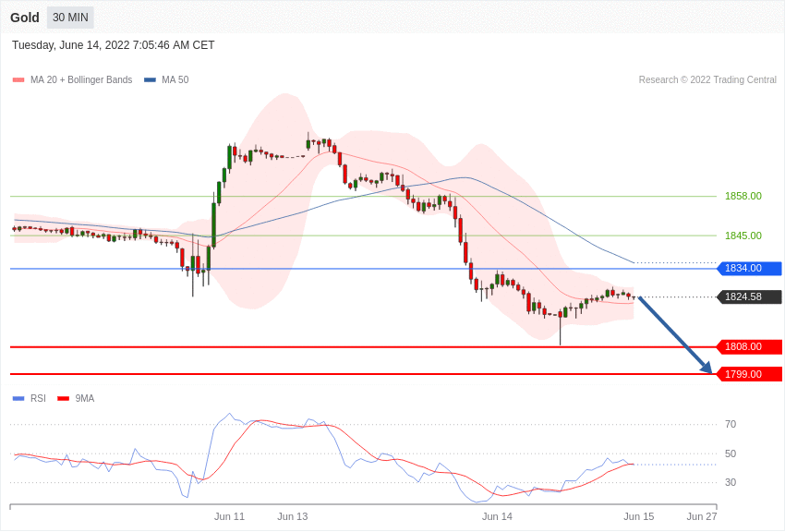Viewport: 785px width, 532px height.
Task: Click the blue 1834.00 price tag
Action: [749, 269]
